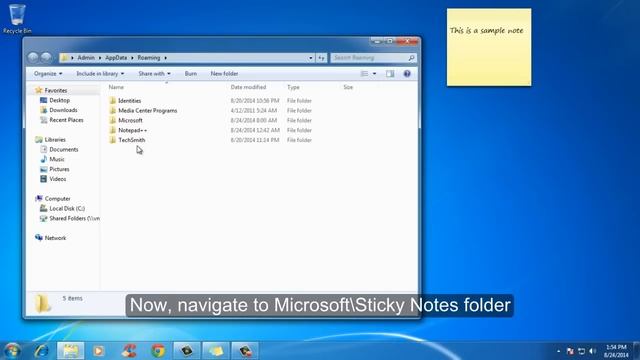Click Admin in the address breadcrumb

(86, 58)
